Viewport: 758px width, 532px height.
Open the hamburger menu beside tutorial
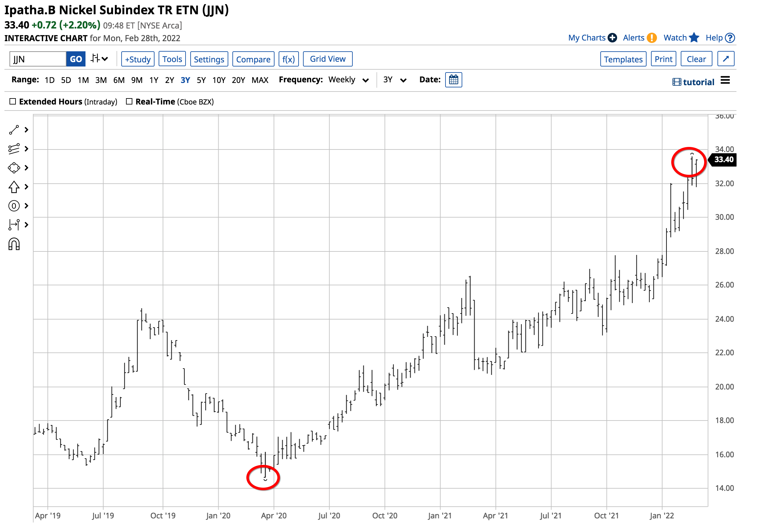(x=725, y=80)
